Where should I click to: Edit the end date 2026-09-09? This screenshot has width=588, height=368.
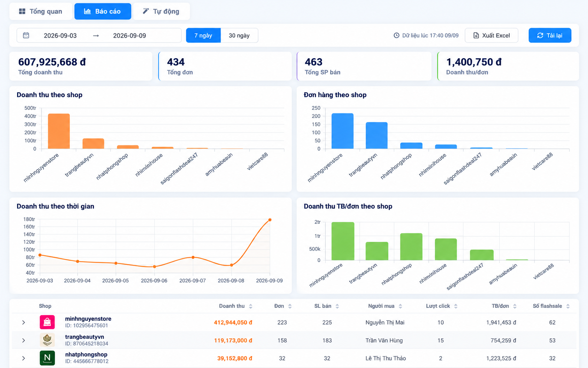tap(129, 36)
